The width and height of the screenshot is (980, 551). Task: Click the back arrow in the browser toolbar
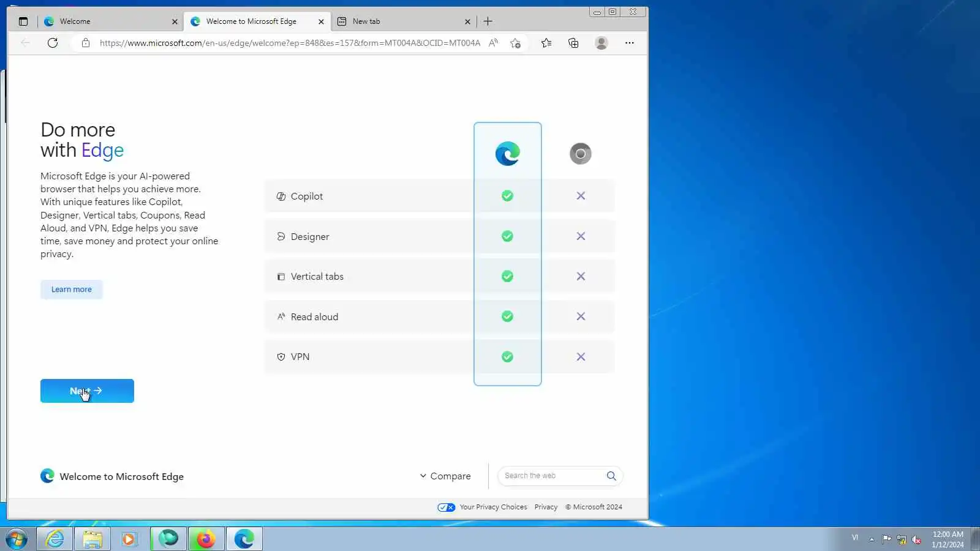pyautogui.click(x=25, y=43)
